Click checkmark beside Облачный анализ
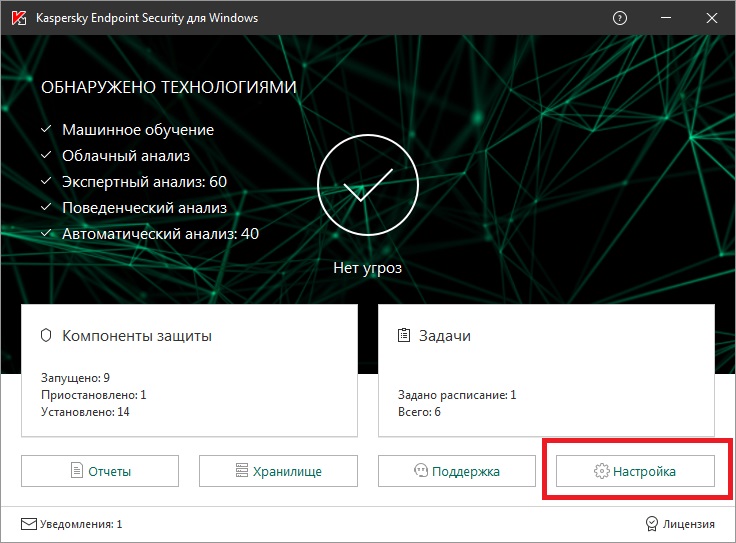This screenshot has width=736, height=543. [x=46, y=155]
